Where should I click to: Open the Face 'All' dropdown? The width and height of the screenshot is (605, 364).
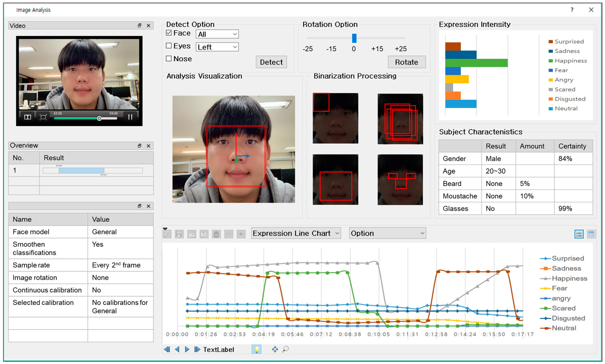(217, 34)
